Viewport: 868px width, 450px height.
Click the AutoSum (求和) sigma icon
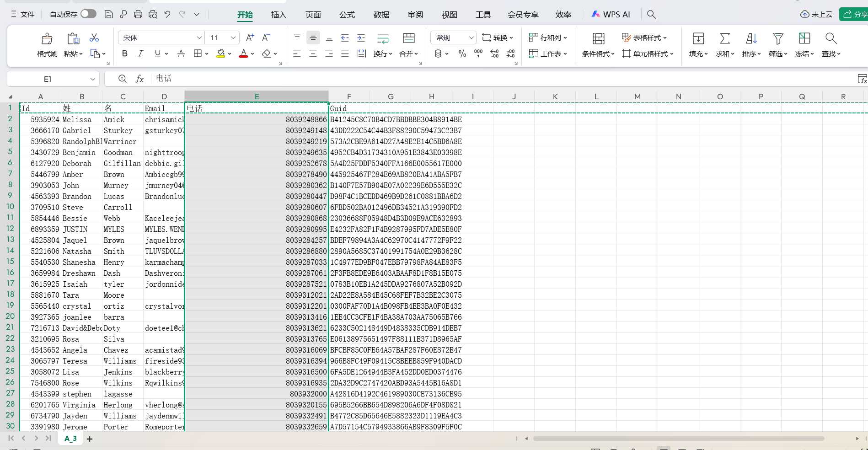725,38
